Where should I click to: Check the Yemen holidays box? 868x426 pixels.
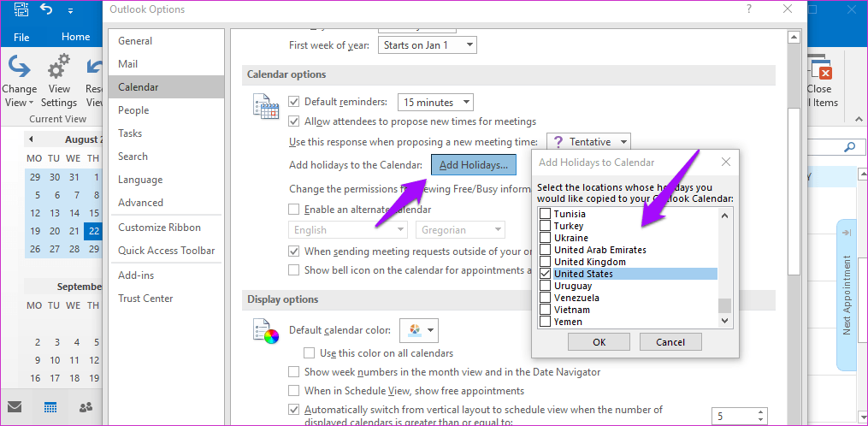point(546,322)
